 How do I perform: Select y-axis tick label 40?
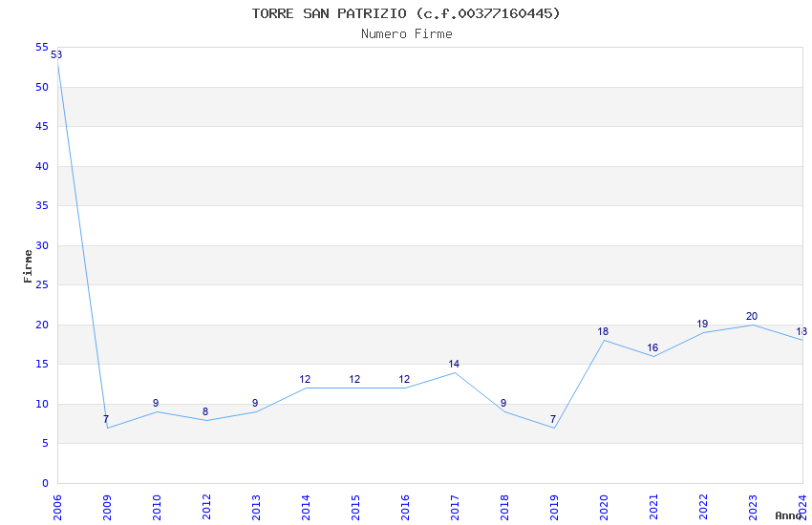click(x=42, y=166)
